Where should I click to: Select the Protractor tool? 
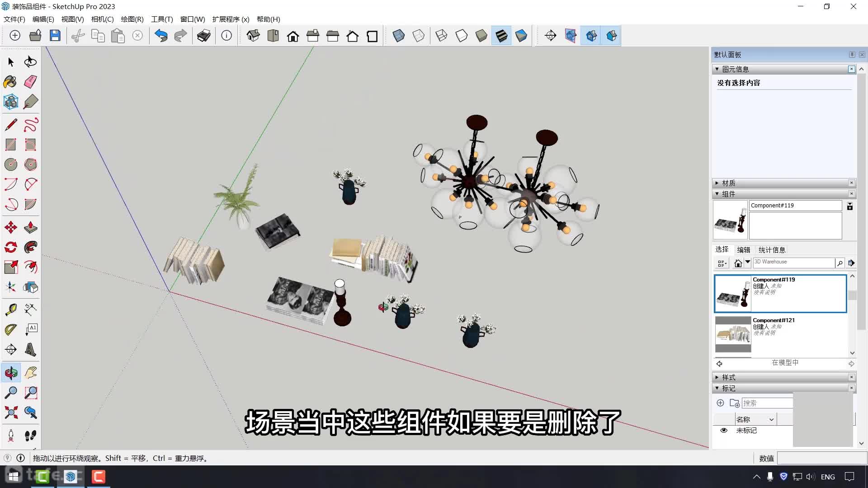coord(11,329)
